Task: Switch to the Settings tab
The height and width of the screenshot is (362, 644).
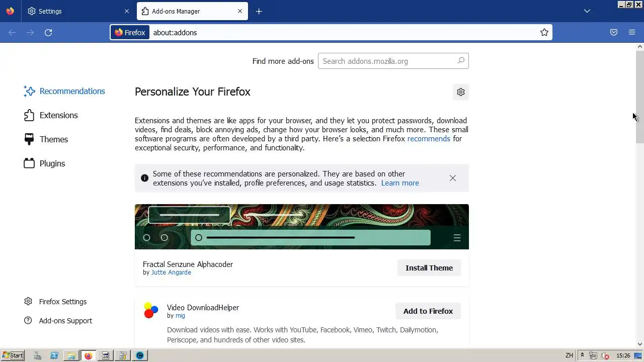Action: click(78, 11)
